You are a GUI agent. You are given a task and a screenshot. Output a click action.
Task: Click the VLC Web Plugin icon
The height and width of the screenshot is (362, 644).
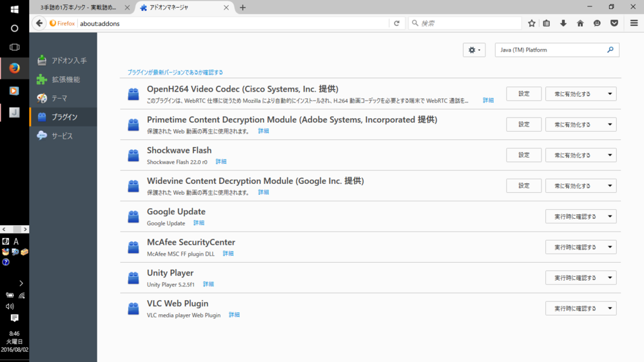click(x=133, y=308)
